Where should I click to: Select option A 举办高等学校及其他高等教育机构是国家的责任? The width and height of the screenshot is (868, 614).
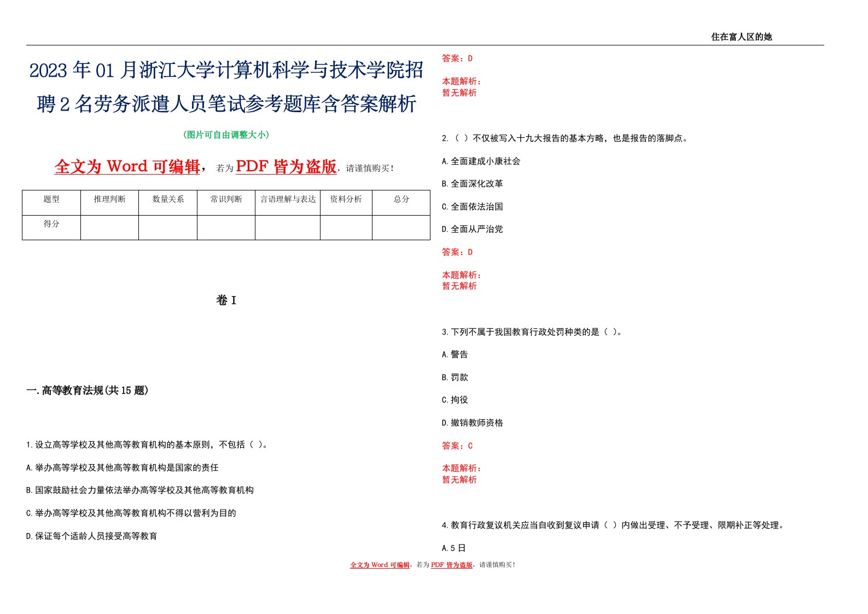(123, 468)
